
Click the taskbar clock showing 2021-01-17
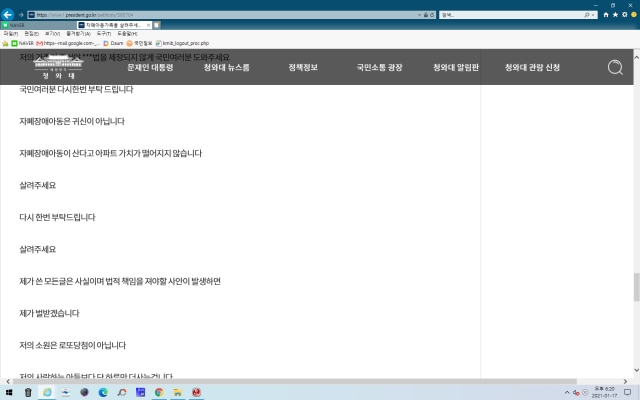click(x=604, y=392)
